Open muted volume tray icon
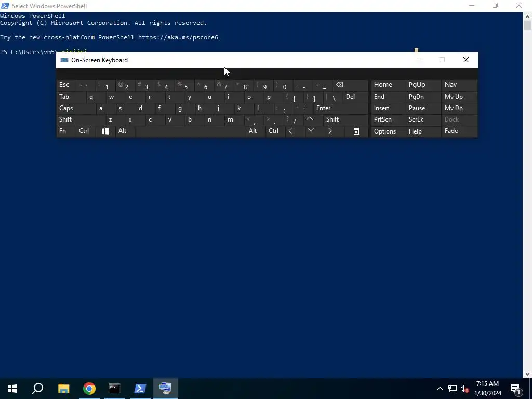Viewport: 532px width, 399px height. coord(464,389)
